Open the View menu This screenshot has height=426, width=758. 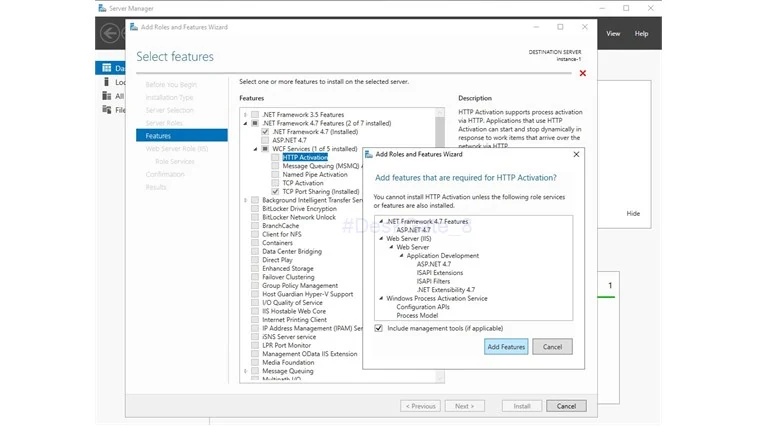click(x=613, y=33)
